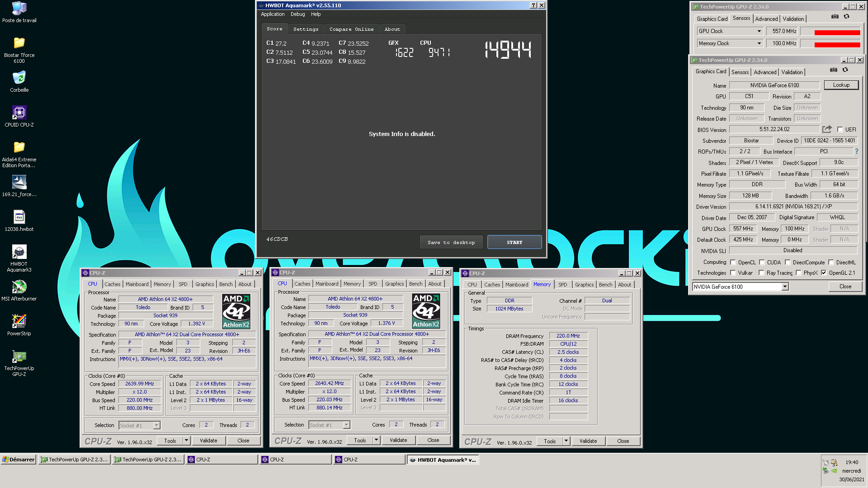The image size is (868, 488).
Task: Toggle the DirectCompute checkbox
Action: [788, 263]
